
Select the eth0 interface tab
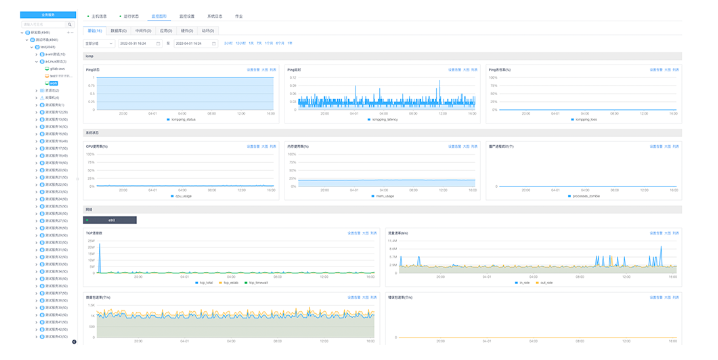(110, 220)
